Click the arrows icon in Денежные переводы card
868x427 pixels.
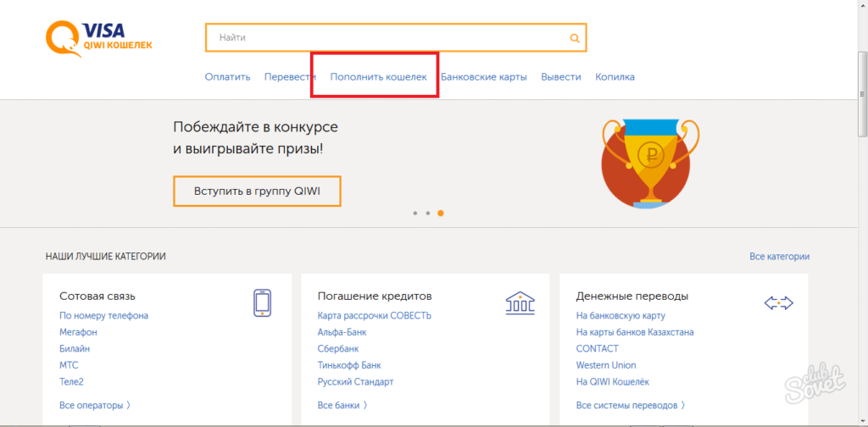[779, 302]
